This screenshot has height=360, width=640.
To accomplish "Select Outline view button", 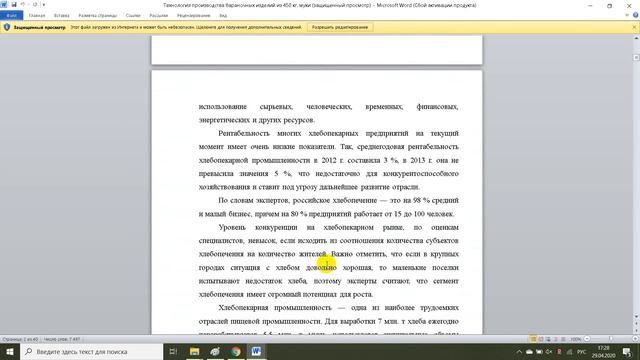I will click(x=556, y=339).
